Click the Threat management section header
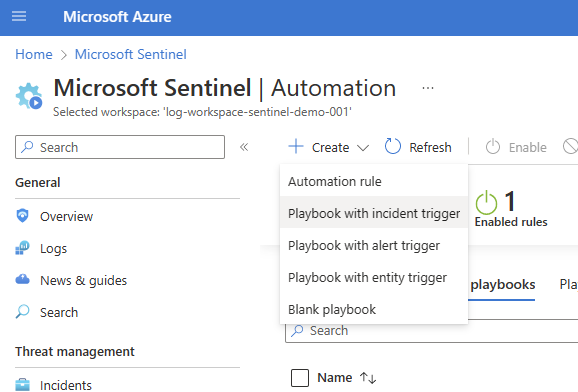 pos(75,351)
